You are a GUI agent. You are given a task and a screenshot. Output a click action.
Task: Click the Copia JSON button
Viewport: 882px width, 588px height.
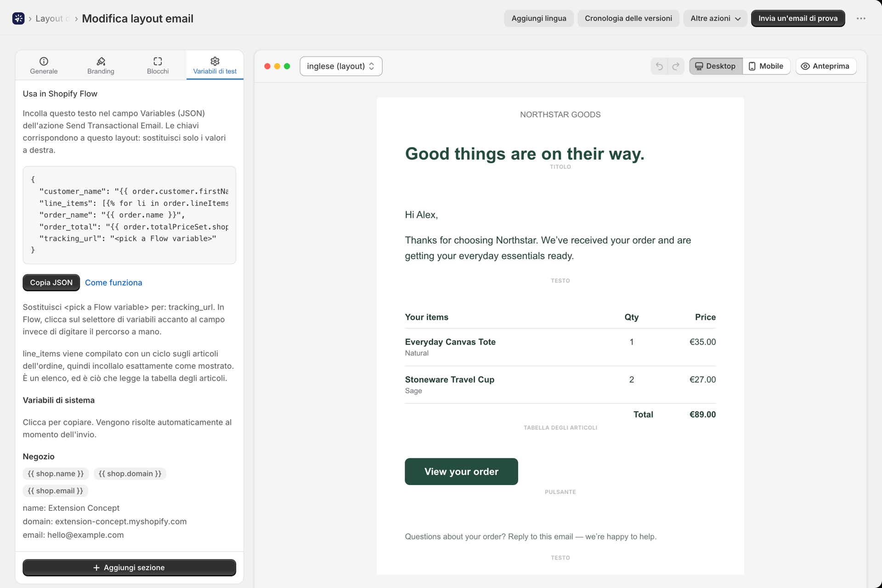click(x=51, y=283)
